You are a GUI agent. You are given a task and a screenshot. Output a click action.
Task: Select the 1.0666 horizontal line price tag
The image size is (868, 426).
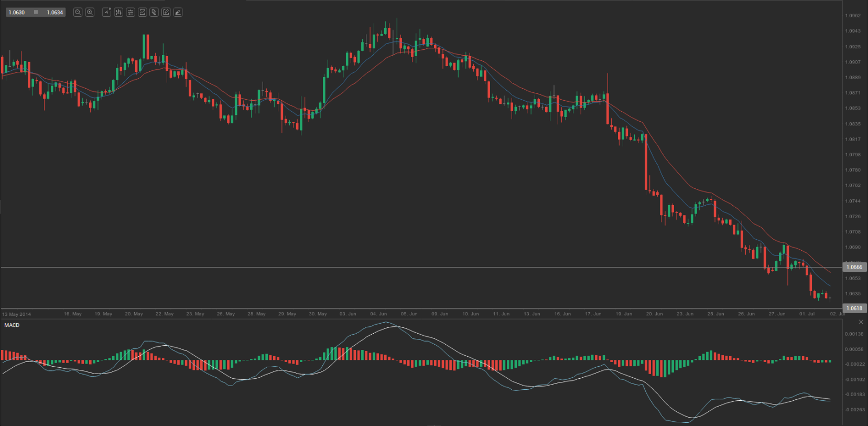854,267
